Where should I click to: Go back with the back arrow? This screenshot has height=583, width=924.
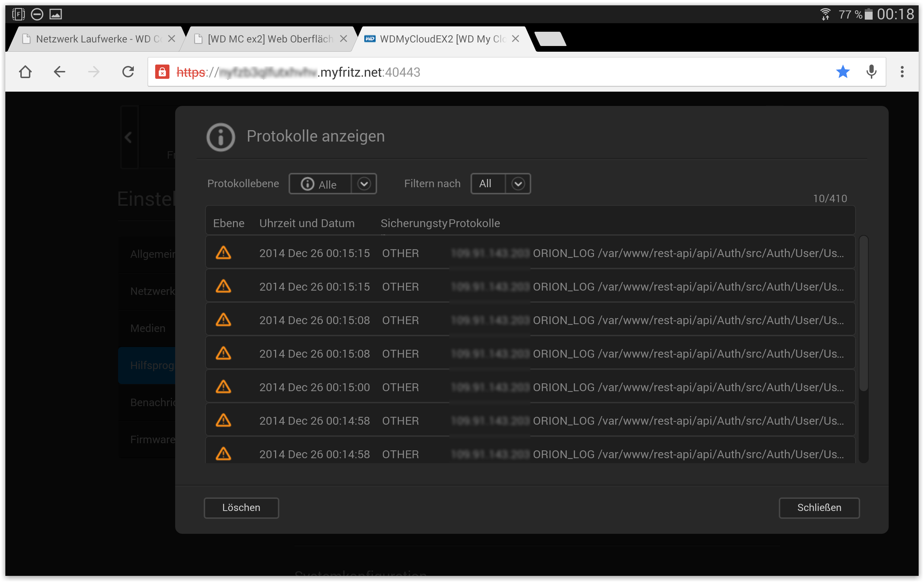coord(59,72)
